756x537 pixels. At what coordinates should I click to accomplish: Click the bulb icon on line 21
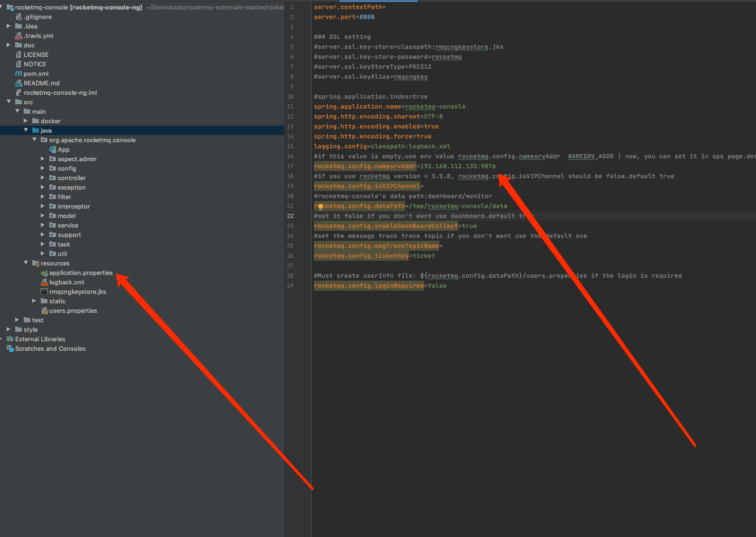click(321, 207)
